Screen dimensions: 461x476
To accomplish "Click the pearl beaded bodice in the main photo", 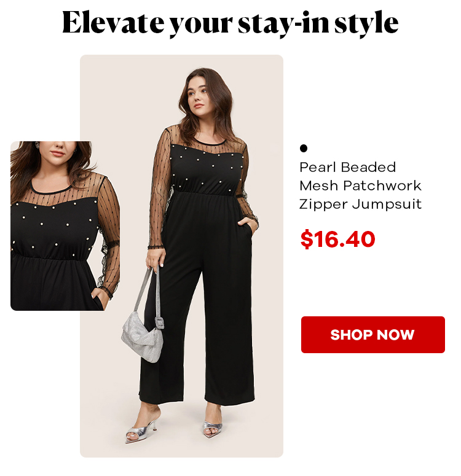I will pos(207,168).
